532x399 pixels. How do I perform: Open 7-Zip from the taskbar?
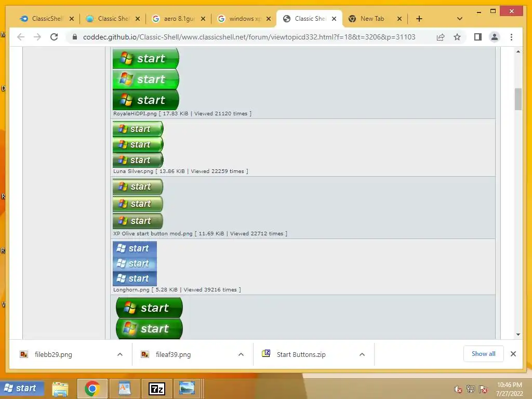click(x=157, y=389)
